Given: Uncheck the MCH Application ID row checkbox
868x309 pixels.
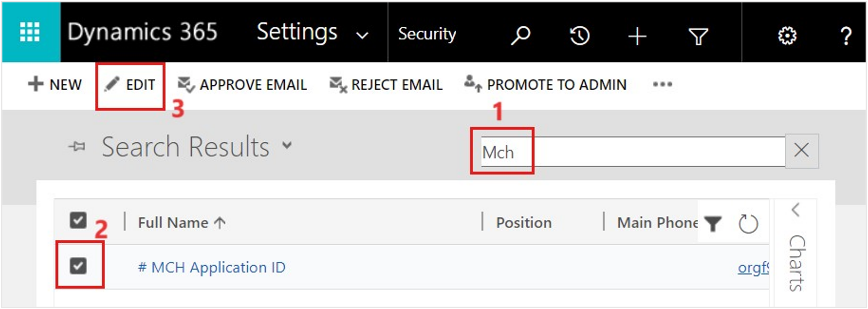Looking at the screenshot, I should click(78, 266).
